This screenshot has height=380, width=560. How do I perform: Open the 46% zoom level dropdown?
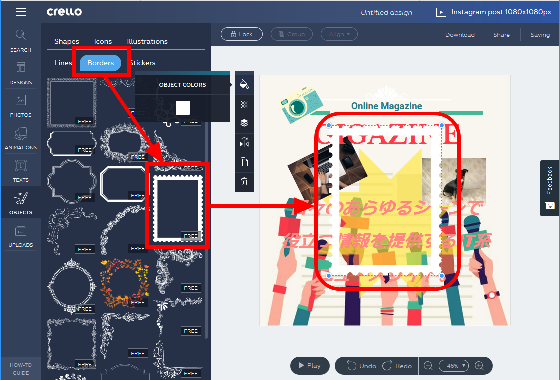pos(454,366)
